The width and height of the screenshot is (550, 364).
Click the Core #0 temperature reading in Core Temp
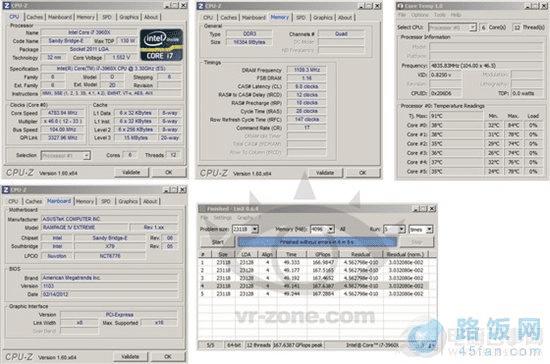pos(456,125)
